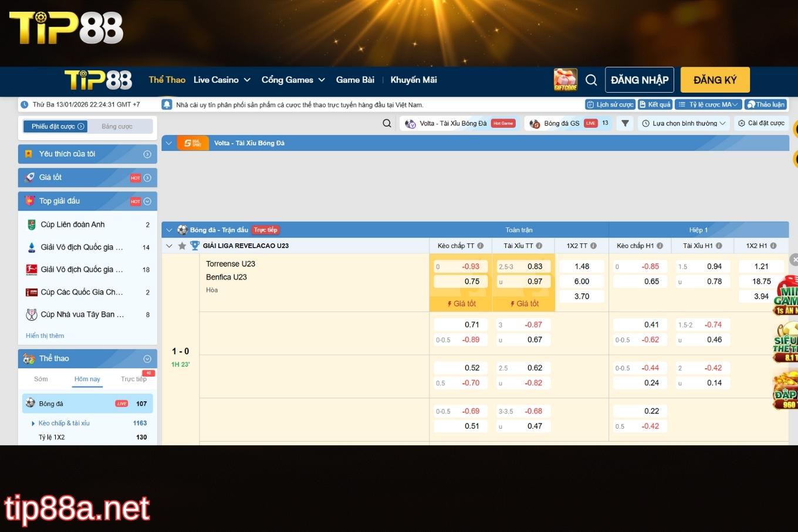
Task: Favorite Giải Liga Revelacao U23 star icon
Action: click(182, 246)
